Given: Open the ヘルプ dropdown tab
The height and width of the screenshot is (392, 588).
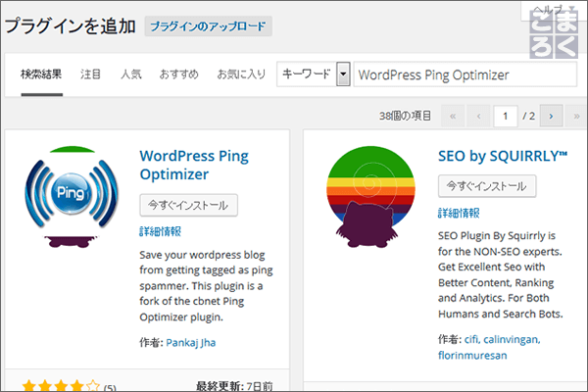Looking at the screenshot, I should [x=555, y=10].
